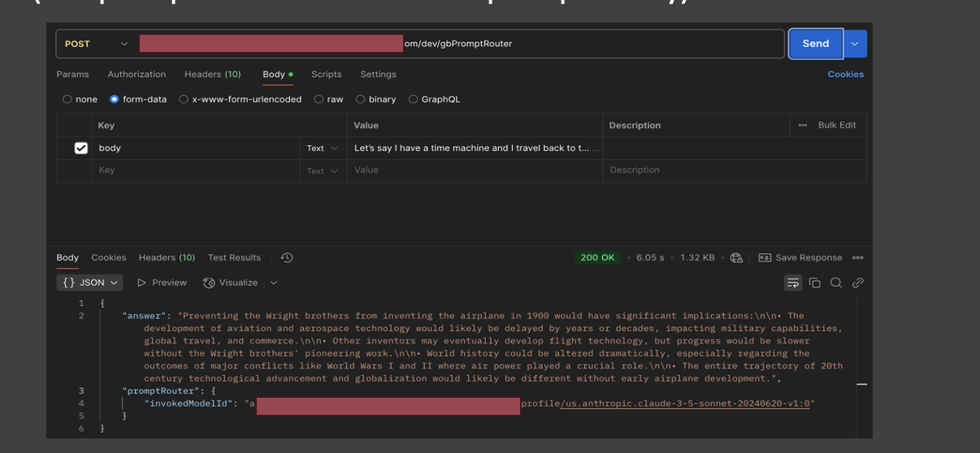Open the Text type dropdown for body row
The width and height of the screenshot is (980, 453).
click(x=323, y=149)
